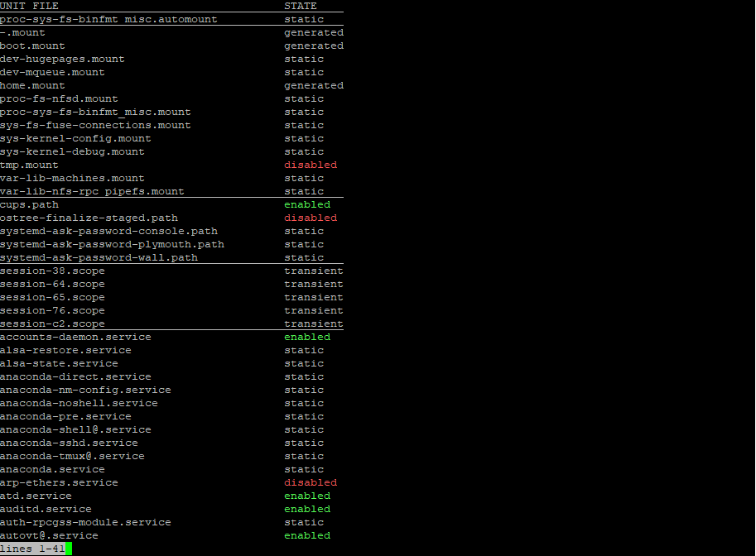
Task: Select anaconda-noshell.service unit name
Action: pos(79,403)
